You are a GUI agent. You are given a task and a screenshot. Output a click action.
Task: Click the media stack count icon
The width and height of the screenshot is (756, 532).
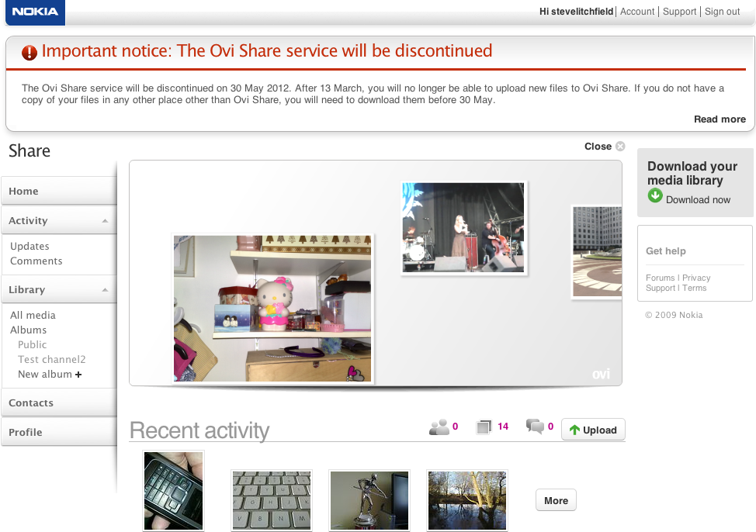coord(484,427)
